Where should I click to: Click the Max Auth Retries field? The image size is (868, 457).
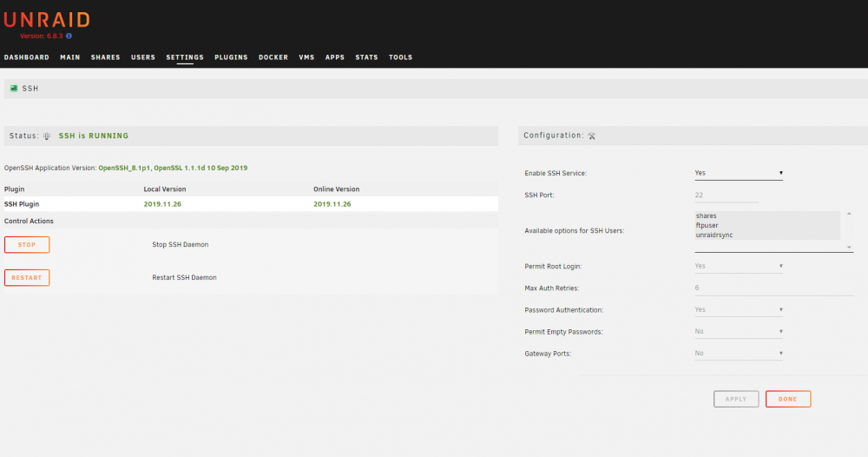[774, 288]
